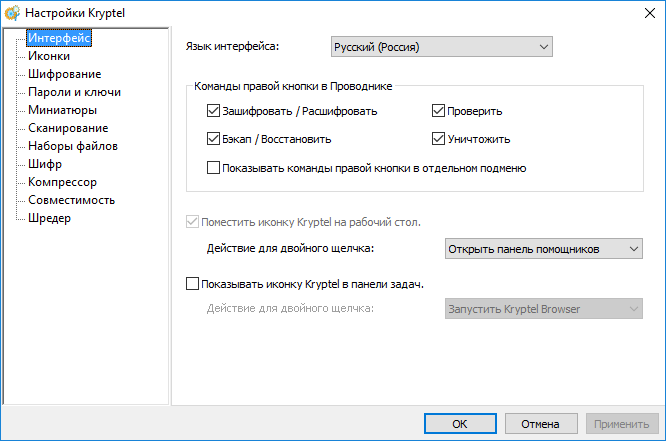This screenshot has width=666, height=441.
Task: Open the Сканирование settings page
Action: click(68, 128)
